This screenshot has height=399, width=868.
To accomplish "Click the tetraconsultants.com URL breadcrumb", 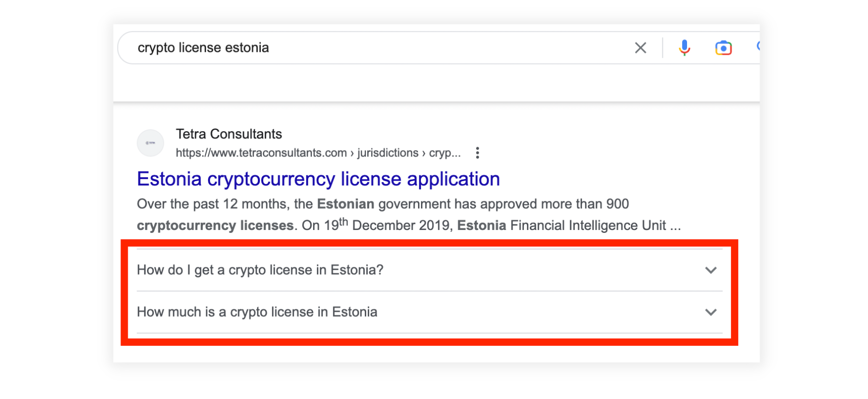I will tap(318, 153).
